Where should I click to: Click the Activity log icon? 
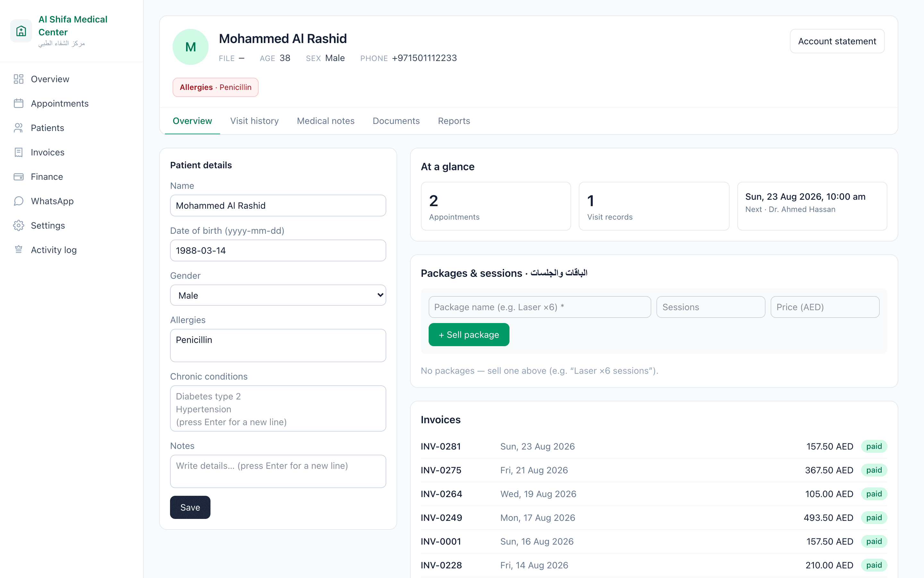tap(18, 250)
